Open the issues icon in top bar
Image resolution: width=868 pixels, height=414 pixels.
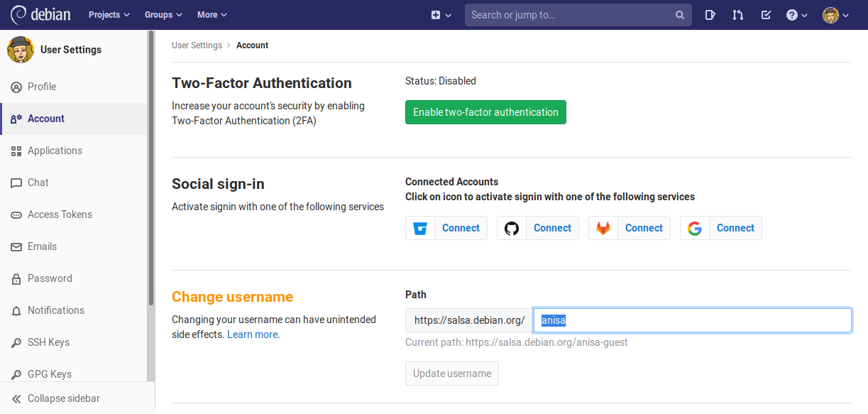tap(710, 15)
